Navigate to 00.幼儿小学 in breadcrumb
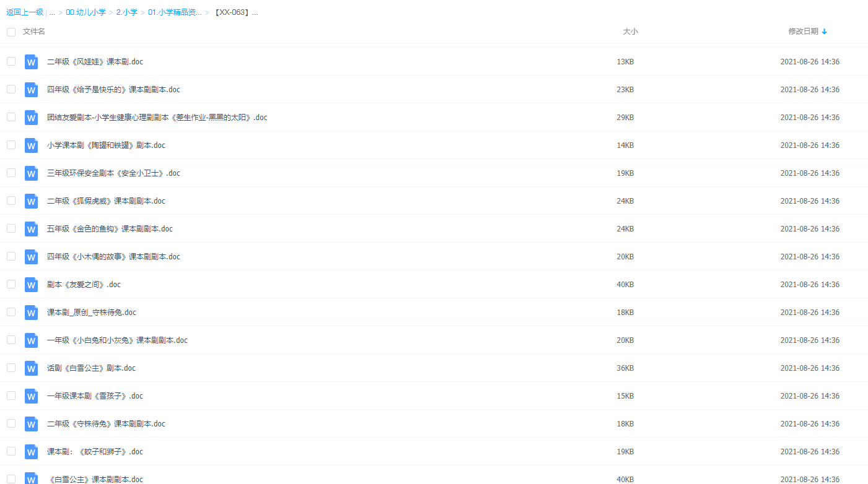 point(85,12)
